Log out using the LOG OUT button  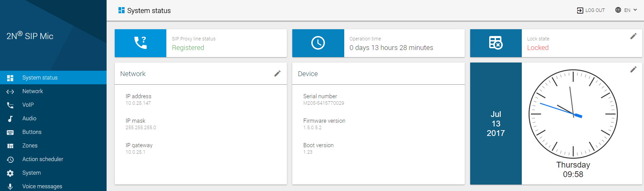pos(591,10)
